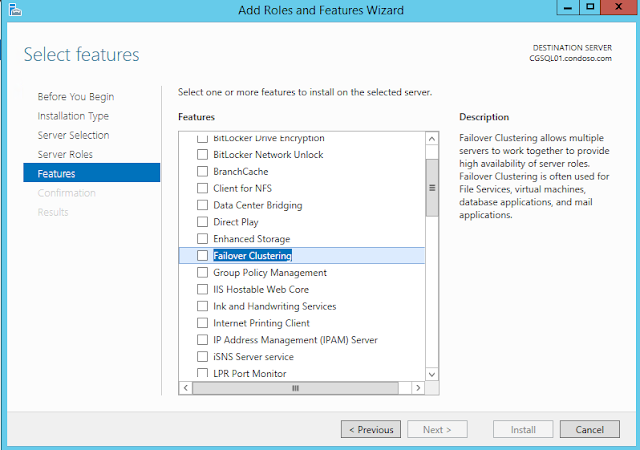Screen dimensions: 640x450
Task: Click the wizard icon in title bar
Action: 14,11
